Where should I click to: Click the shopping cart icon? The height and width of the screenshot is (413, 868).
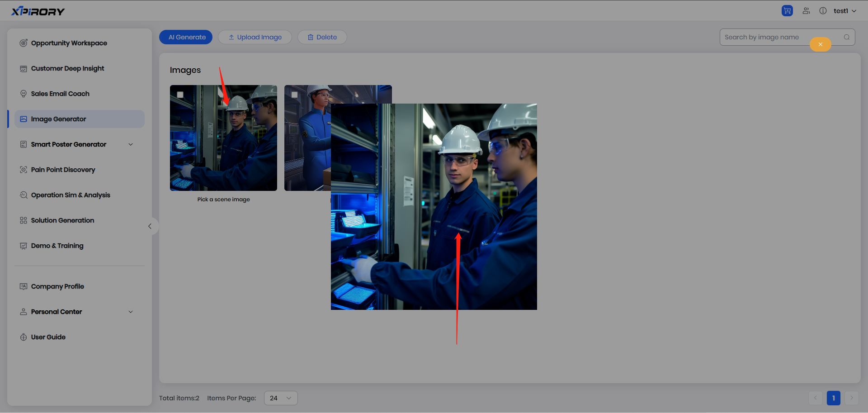click(x=787, y=11)
